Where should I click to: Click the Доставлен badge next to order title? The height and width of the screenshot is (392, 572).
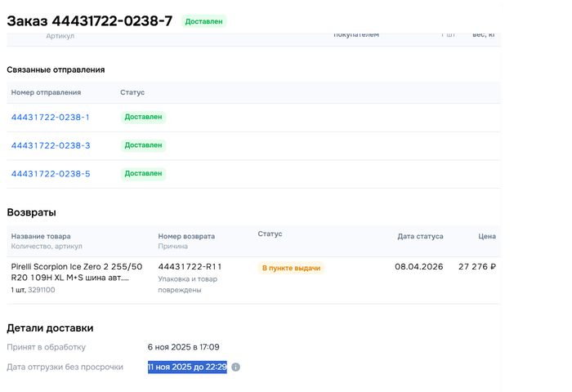coord(203,21)
